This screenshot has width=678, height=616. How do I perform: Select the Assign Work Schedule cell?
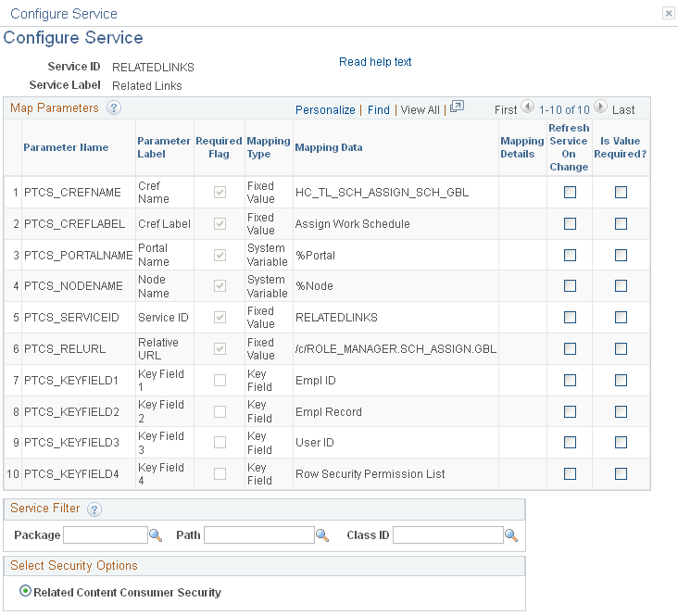[x=352, y=224]
